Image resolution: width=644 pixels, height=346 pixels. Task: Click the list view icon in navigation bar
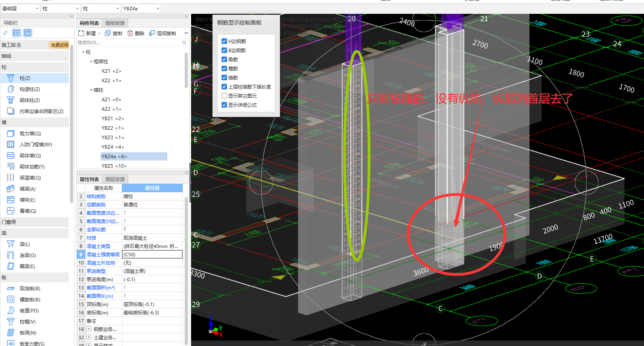pyautogui.click(x=16, y=33)
